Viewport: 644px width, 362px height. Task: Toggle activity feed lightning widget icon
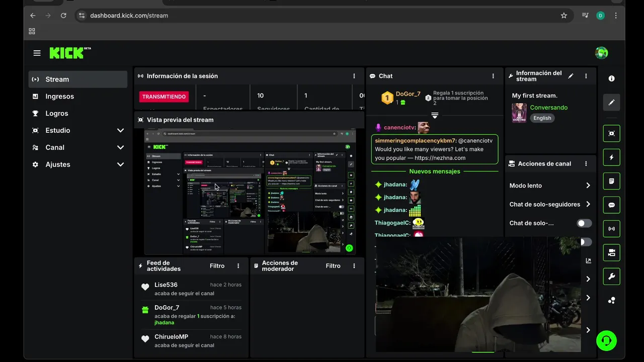point(612,157)
